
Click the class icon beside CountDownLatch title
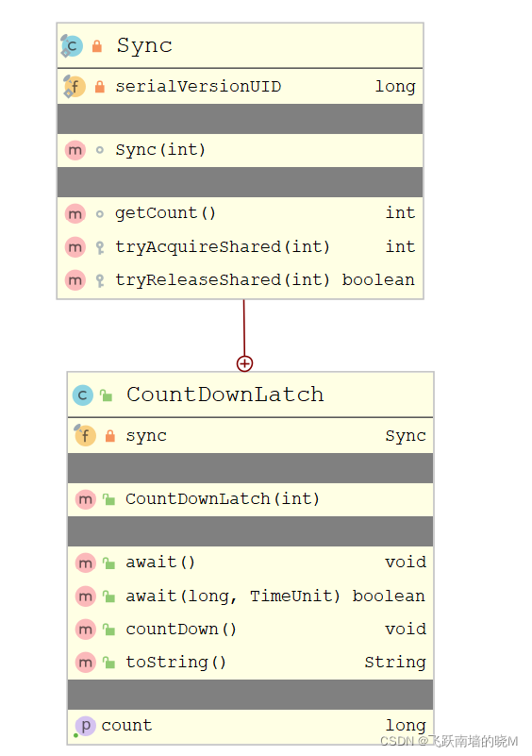click(x=83, y=395)
